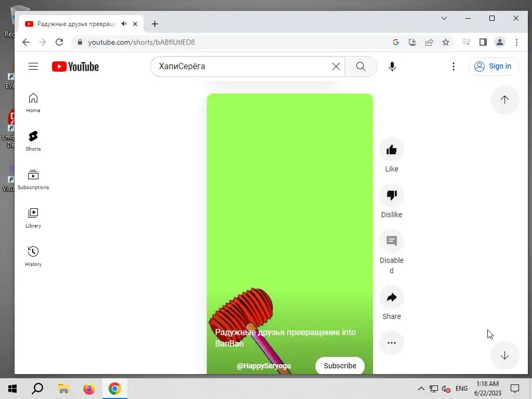
Task: Share this page from the address bar
Action: [x=429, y=42]
